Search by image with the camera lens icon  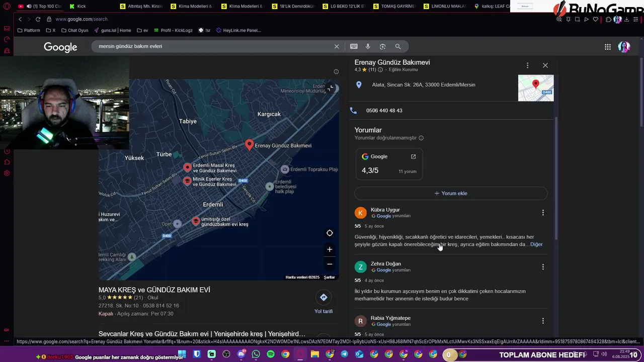click(x=382, y=46)
